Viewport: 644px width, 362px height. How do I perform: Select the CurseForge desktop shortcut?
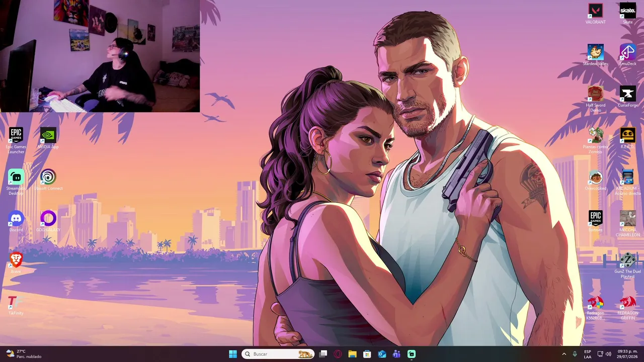click(627, 97)
